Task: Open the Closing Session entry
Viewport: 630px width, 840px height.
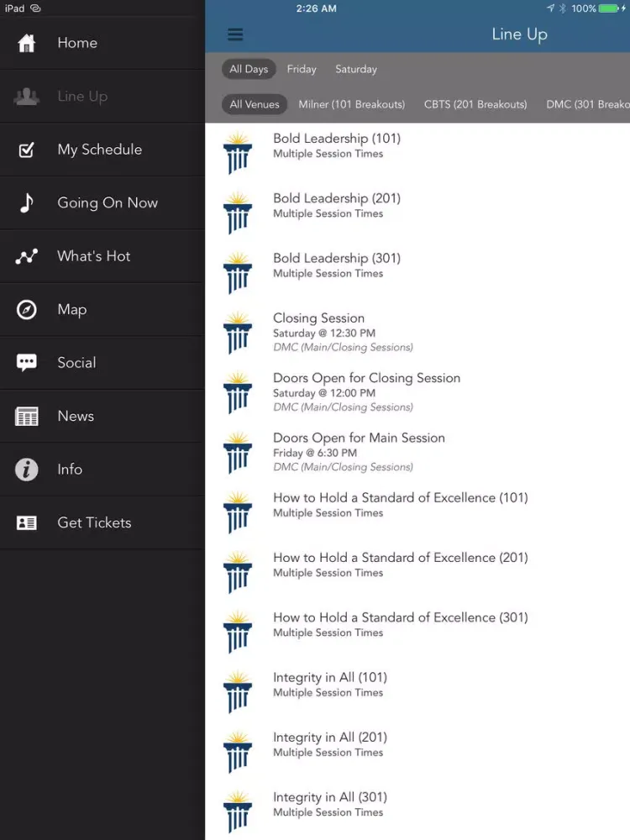Action: [417, 333]
